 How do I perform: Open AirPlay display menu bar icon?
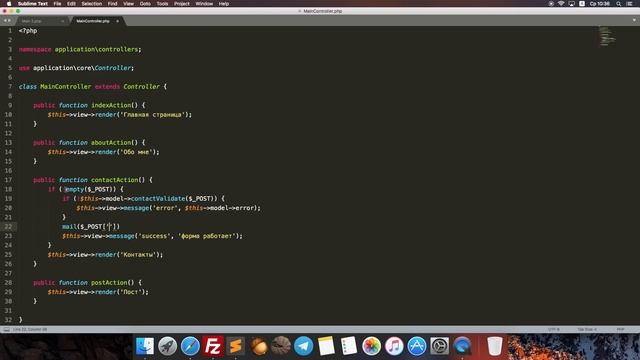tap(571, 4)
